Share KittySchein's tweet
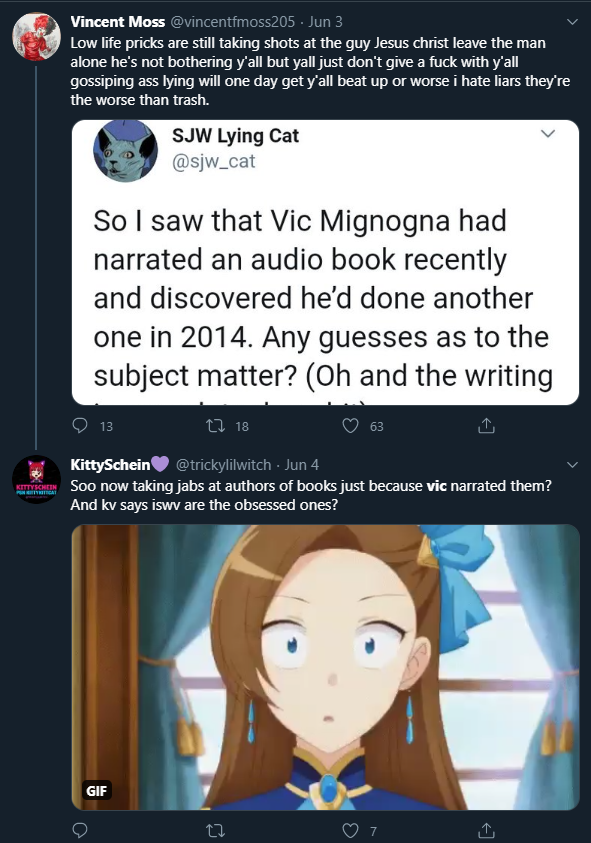Viewport: 591px width, 843px height. [x=486, y=830]
